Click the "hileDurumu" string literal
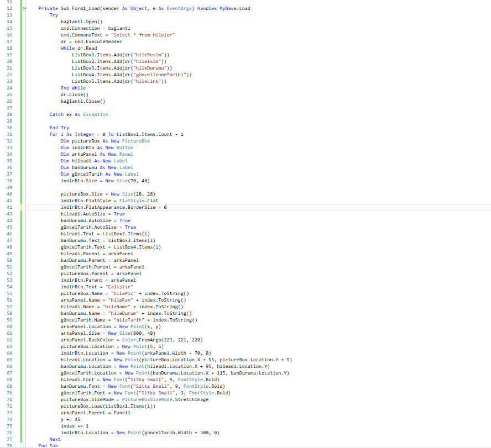491x448 pixels. [150, 68]
